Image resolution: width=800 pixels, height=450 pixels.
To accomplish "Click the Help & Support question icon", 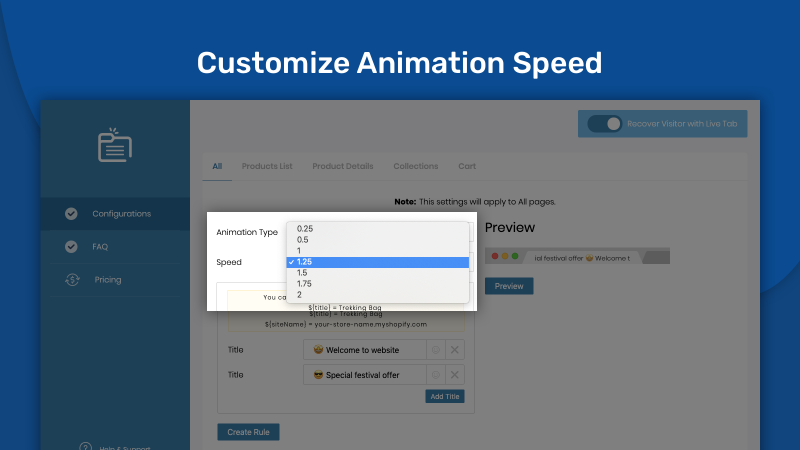I will [x=85, y=446].
